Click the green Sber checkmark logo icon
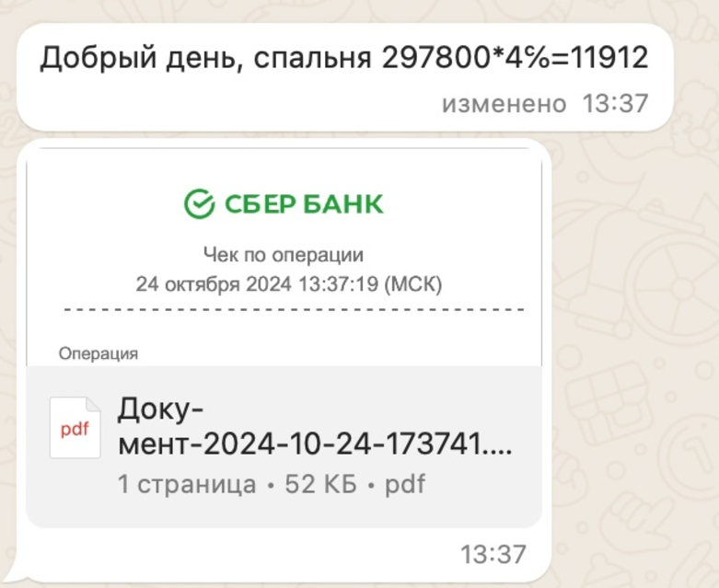The image size is (719, 588). (x=199, y=203)
